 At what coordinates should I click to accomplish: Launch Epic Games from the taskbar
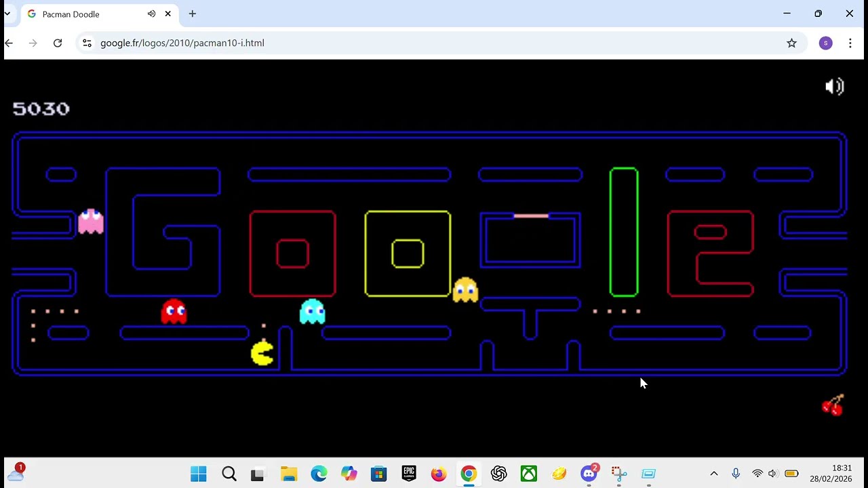point(409,474)
